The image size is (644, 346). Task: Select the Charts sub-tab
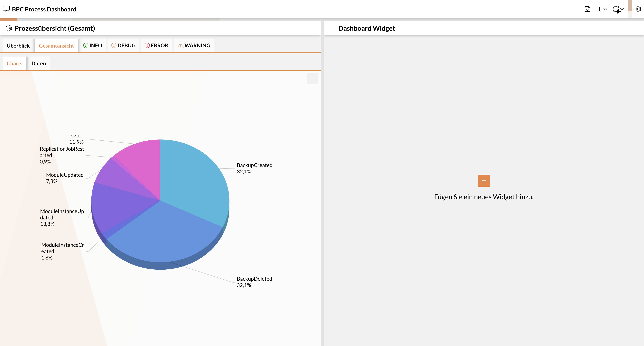(14, 63)
